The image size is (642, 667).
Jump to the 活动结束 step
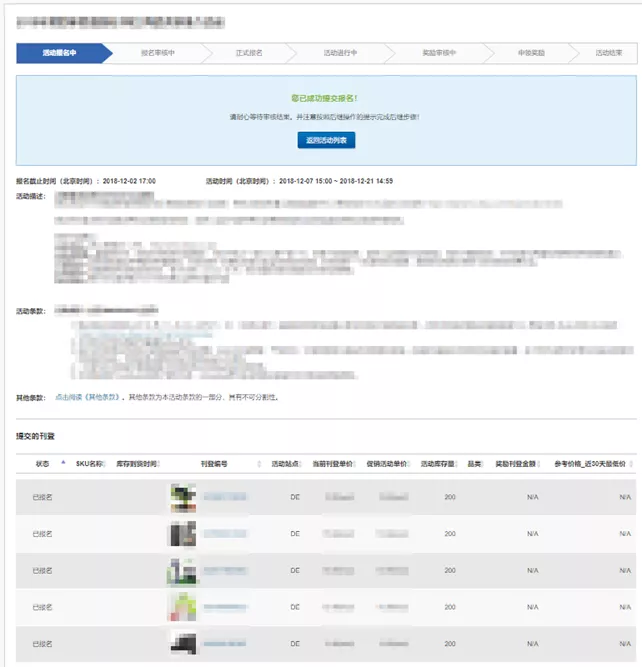(x=608, y=53)
